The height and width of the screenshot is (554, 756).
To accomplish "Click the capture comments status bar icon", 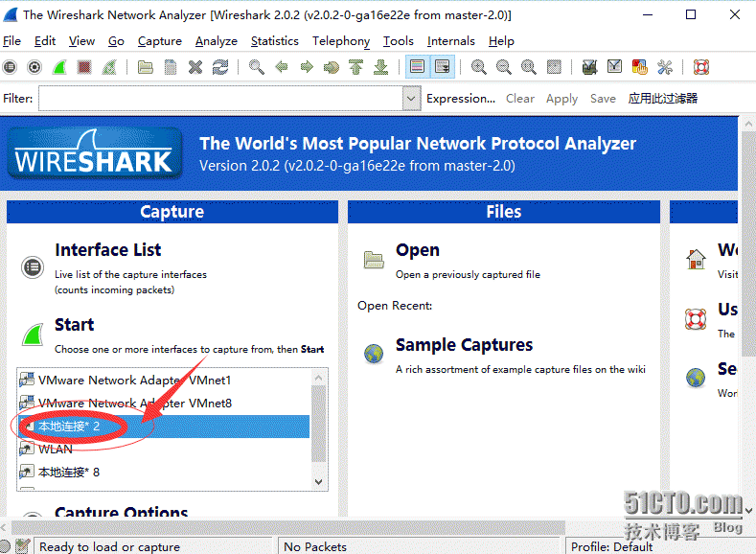I will (x=23, y=546).
